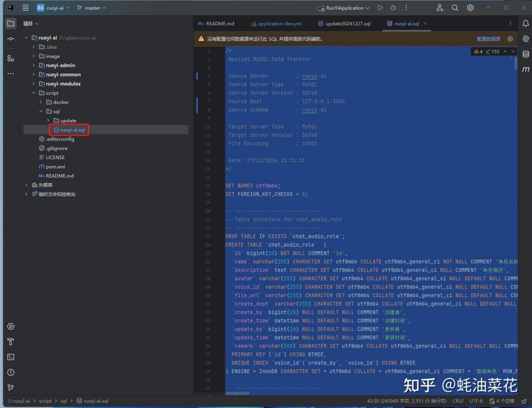Toggle the Project tool window folder icon
The height and width of the screenshot is (408, 532).
[11, 23]
